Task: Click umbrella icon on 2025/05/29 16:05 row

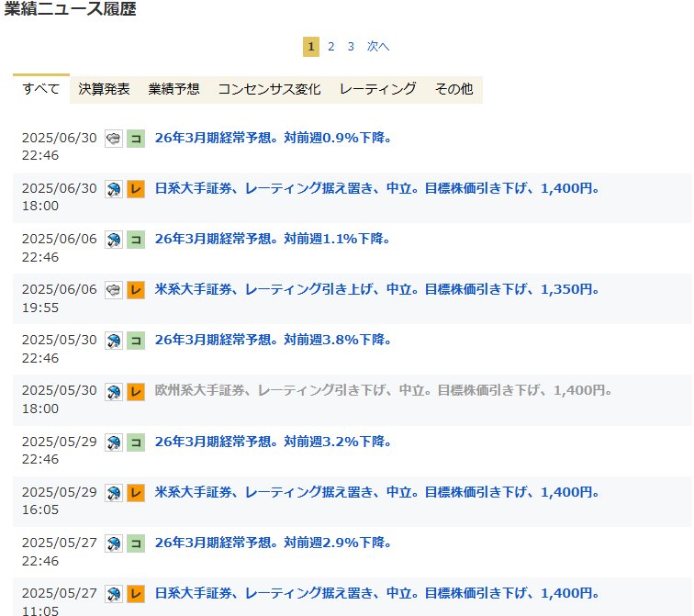Action: click(114, 493)
